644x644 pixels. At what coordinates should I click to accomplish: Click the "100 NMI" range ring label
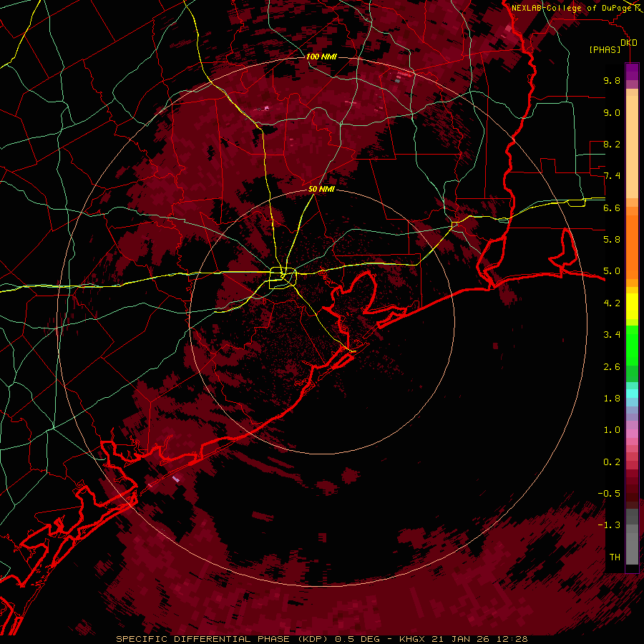coord(321,57)
